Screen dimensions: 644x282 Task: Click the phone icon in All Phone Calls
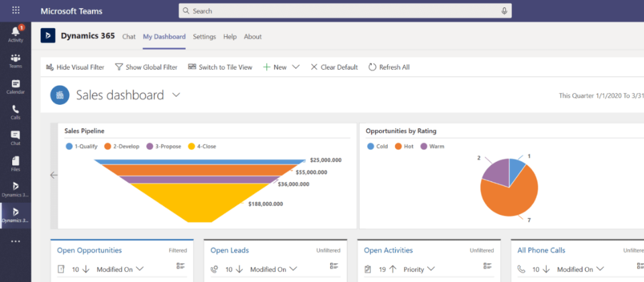pos(521,269)
